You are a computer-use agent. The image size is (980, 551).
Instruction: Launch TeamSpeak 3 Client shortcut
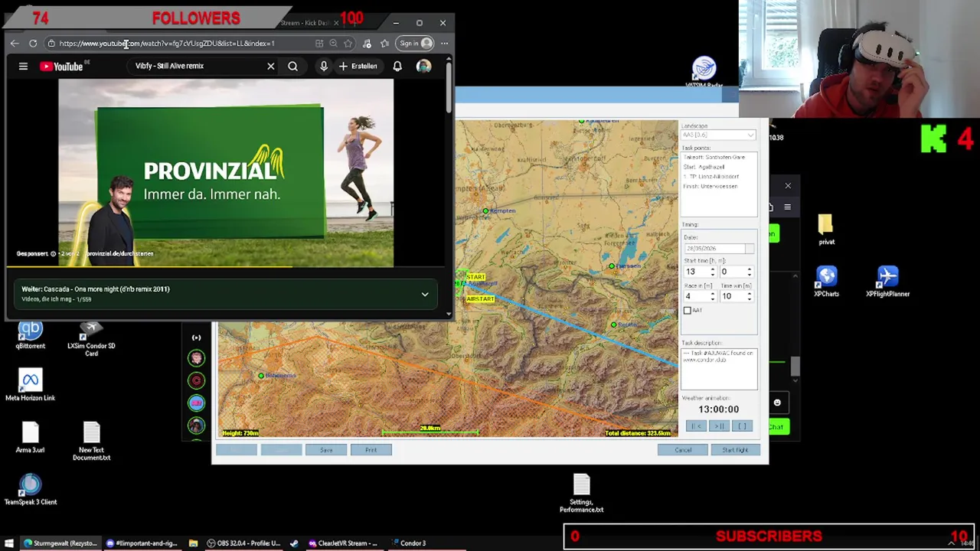(x=31, y=490)
